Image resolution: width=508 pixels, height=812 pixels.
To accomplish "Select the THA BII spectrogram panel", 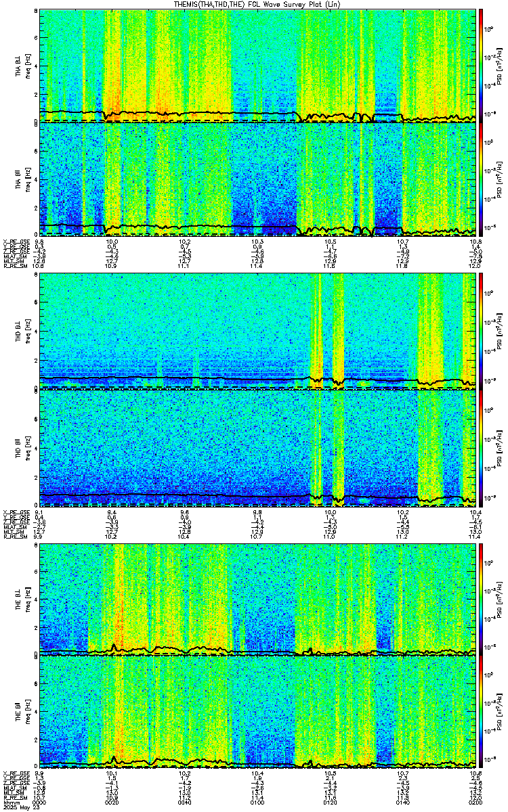I will (257, 179).
